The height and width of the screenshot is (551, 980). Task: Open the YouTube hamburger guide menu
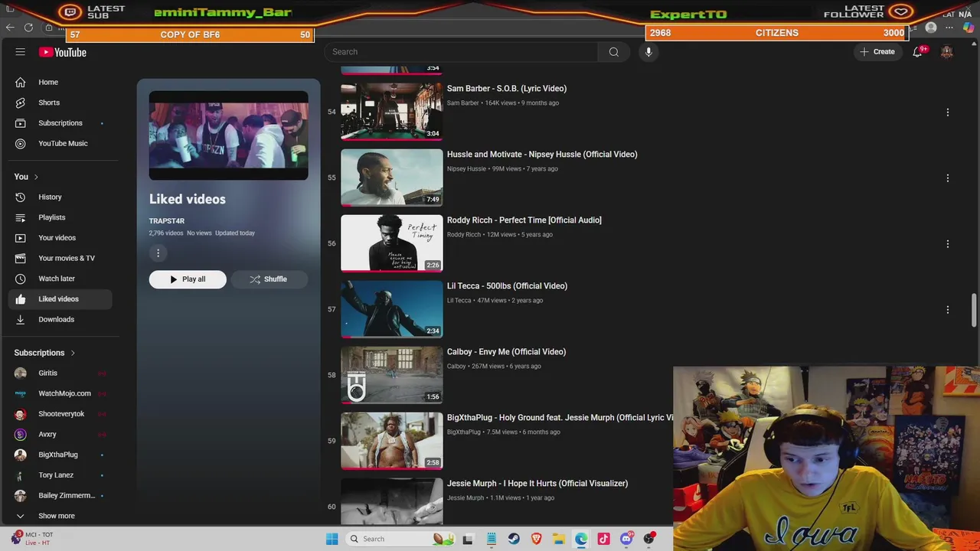coord(21,52)
